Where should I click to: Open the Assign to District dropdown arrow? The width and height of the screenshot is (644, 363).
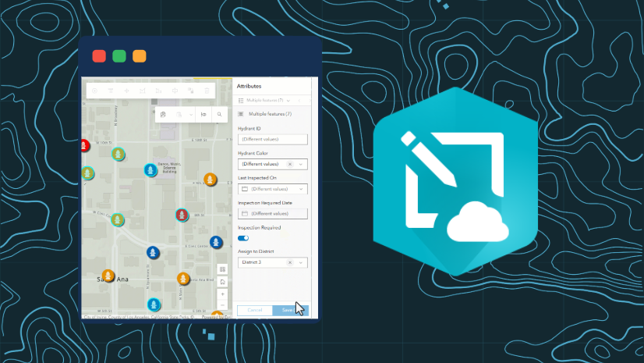pos(301,262)
